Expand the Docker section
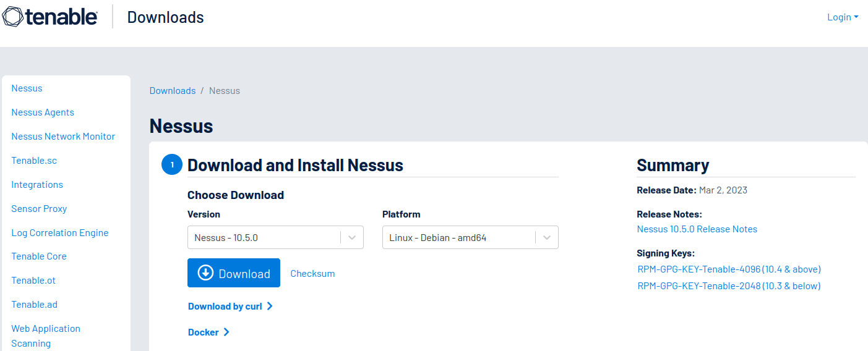This screenshot has height=351, width=868. click(208, 332)
